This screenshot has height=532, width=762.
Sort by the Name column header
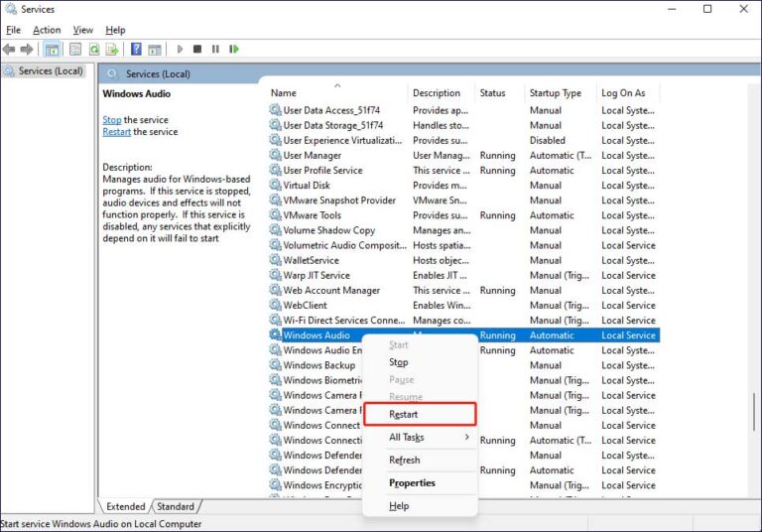coord(336,93)
